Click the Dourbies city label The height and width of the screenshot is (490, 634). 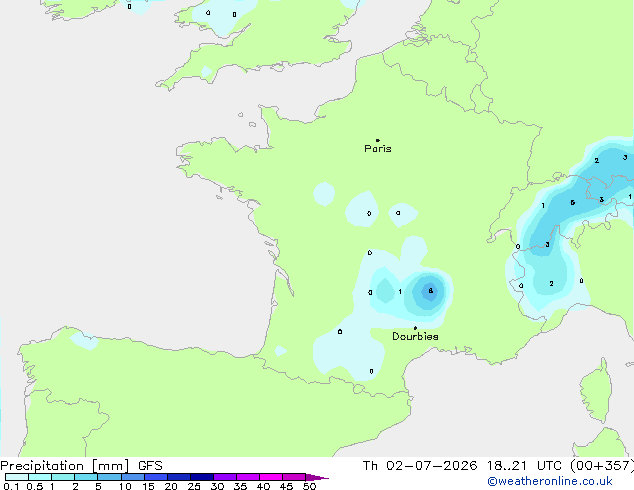tap(415, 336)
